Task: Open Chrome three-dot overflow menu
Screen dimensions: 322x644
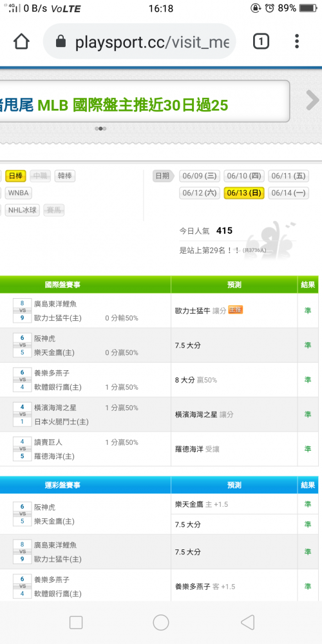Action: pyautogui.click(x=297, y=41)
